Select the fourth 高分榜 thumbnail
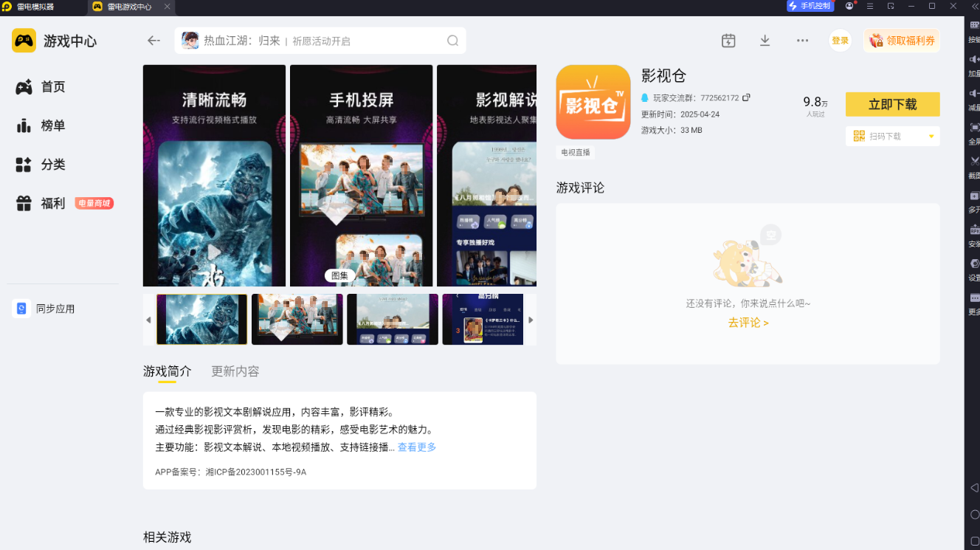 click(483, 319)
